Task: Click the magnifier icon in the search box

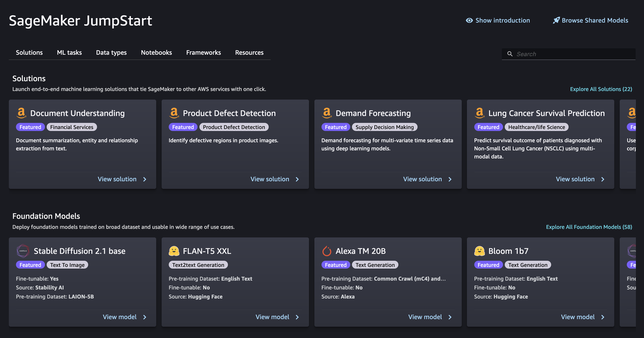Action: tap(509, 54)
